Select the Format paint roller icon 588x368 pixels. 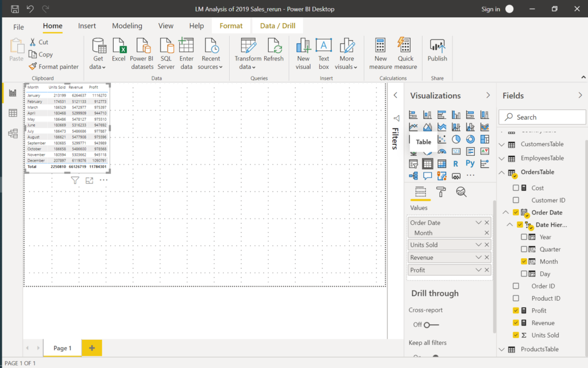441,192
